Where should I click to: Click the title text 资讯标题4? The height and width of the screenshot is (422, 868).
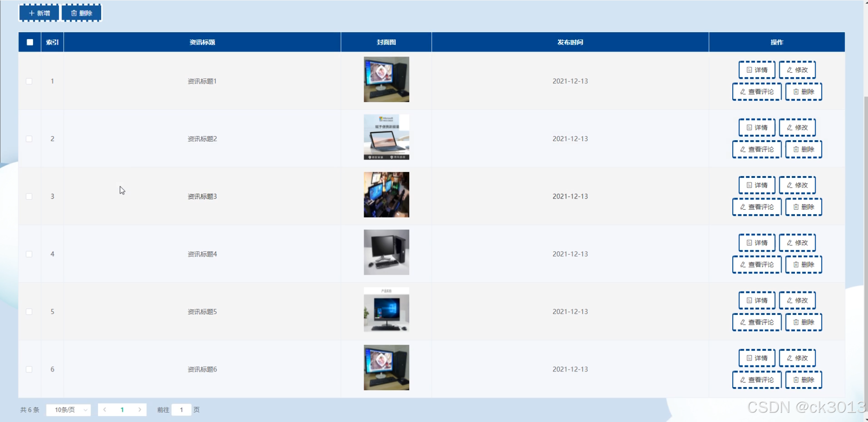tap(202, 254)
